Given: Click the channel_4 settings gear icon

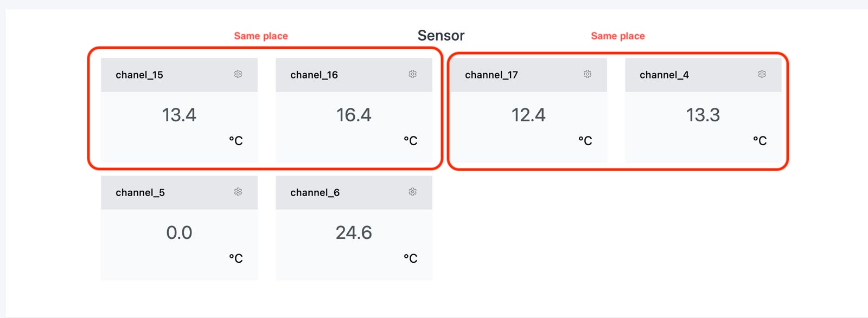Looking at the screenshot, I should 762,74.
